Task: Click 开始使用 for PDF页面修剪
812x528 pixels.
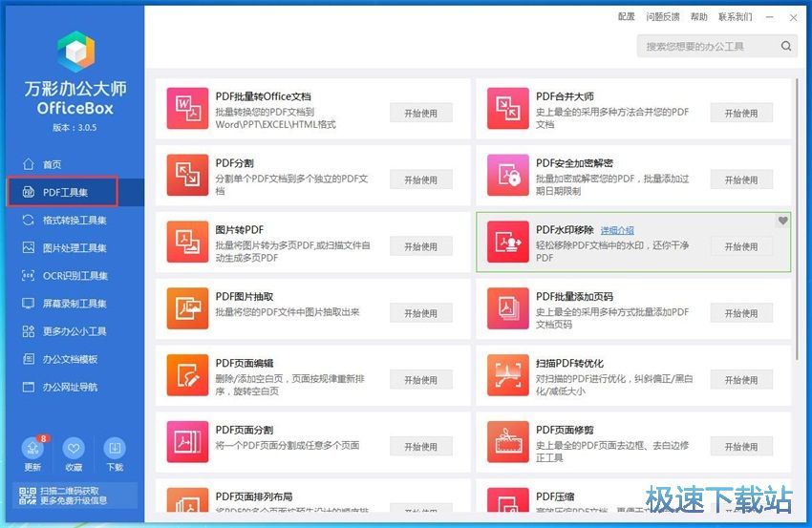Action: [741, 447]
